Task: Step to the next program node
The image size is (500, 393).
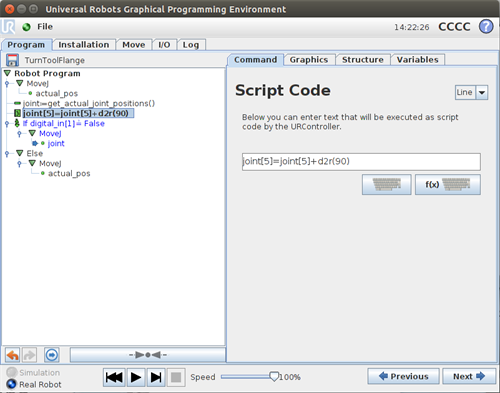Action: click(x=156, y=377)
